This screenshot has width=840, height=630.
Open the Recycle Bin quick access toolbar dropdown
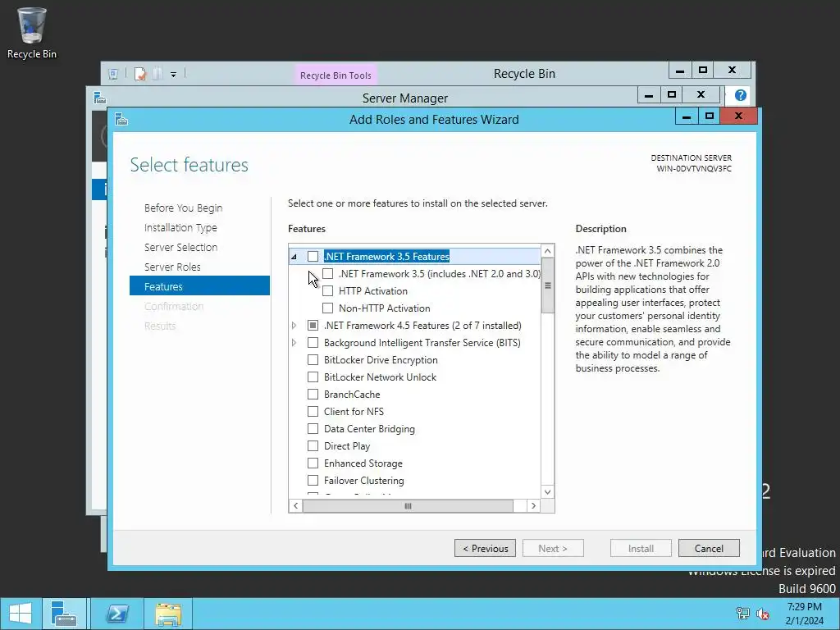click(x=174, y=75)
